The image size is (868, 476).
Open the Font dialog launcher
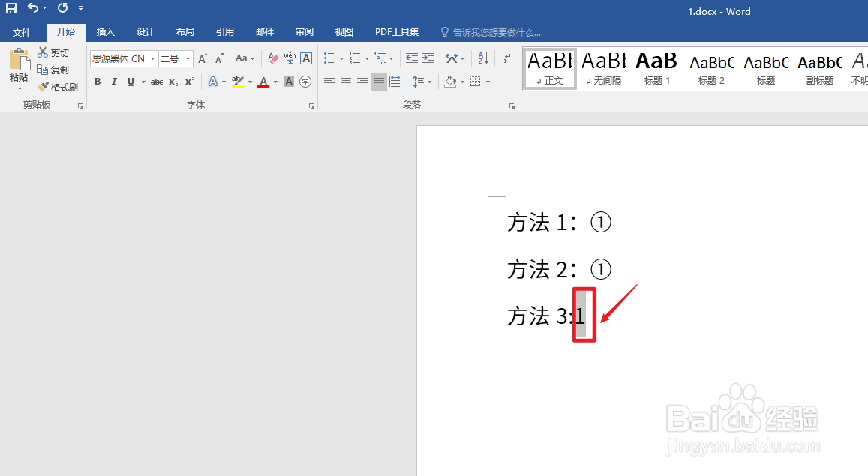[x=311, y=106]
